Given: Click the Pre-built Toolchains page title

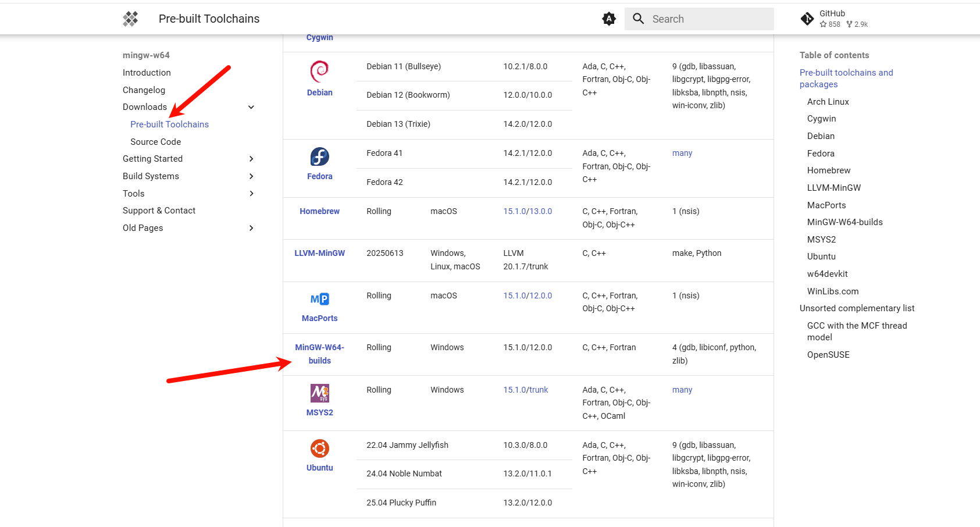Looking at the screenshot, I should pos(209,19).
